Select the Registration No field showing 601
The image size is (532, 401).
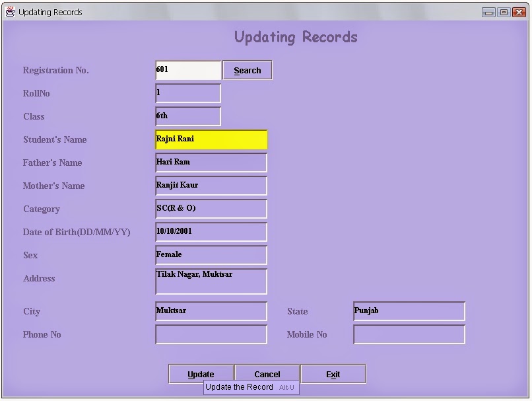[x=187, y=70]
